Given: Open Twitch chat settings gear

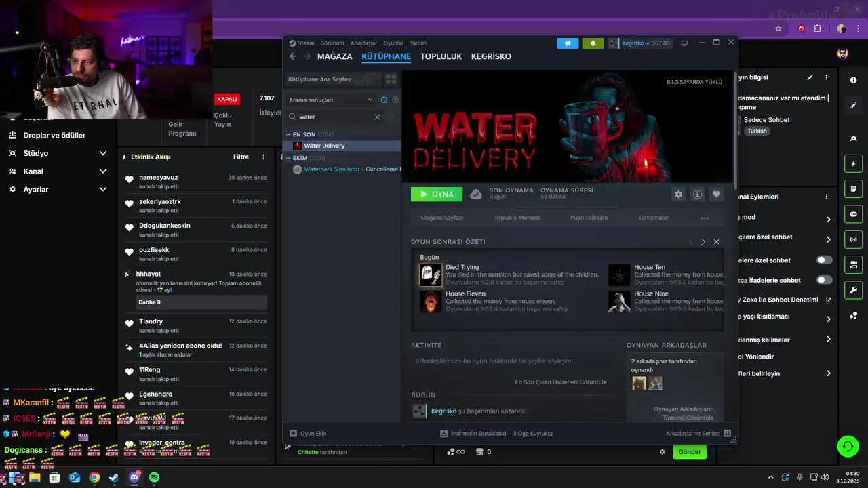Looking at the screenshot, I should coord(663,452).
